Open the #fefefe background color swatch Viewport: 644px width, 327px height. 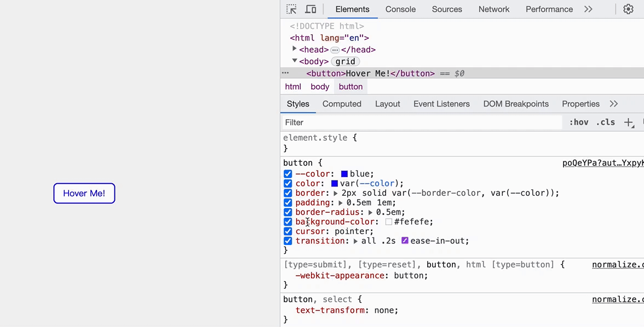[389, 222]
